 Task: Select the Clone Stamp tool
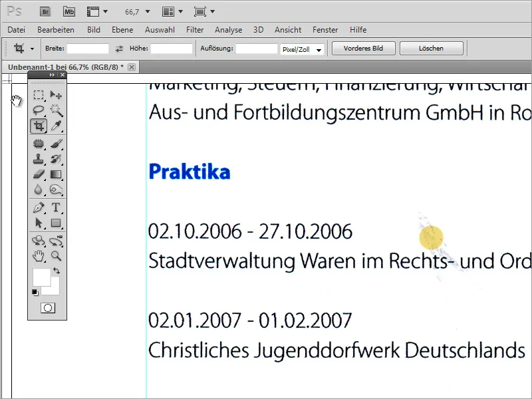(x=39, y=159)
